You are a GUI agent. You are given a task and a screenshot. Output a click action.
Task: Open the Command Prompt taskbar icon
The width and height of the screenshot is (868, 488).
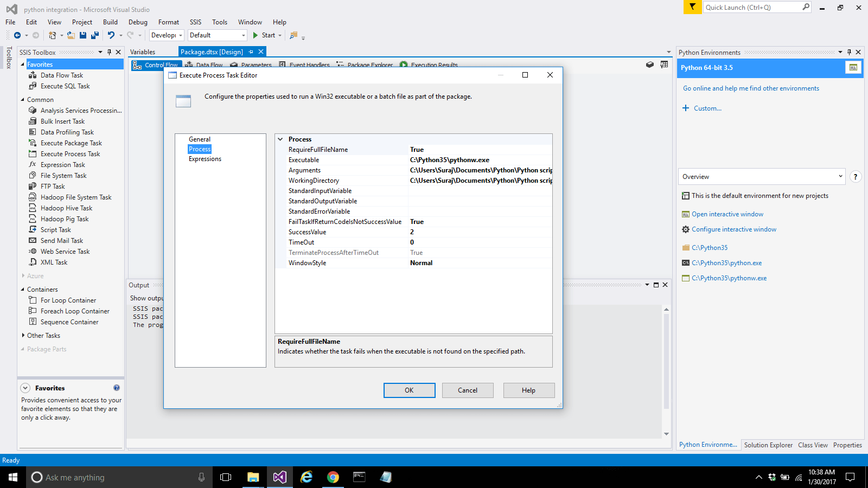coord(359,477)
